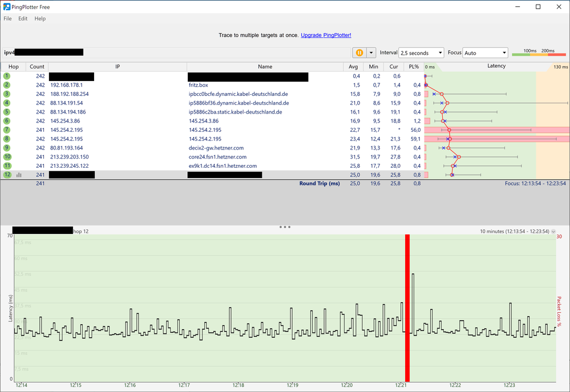
Task: Click the hop 2 green circle icon
Action: [7, 84]
